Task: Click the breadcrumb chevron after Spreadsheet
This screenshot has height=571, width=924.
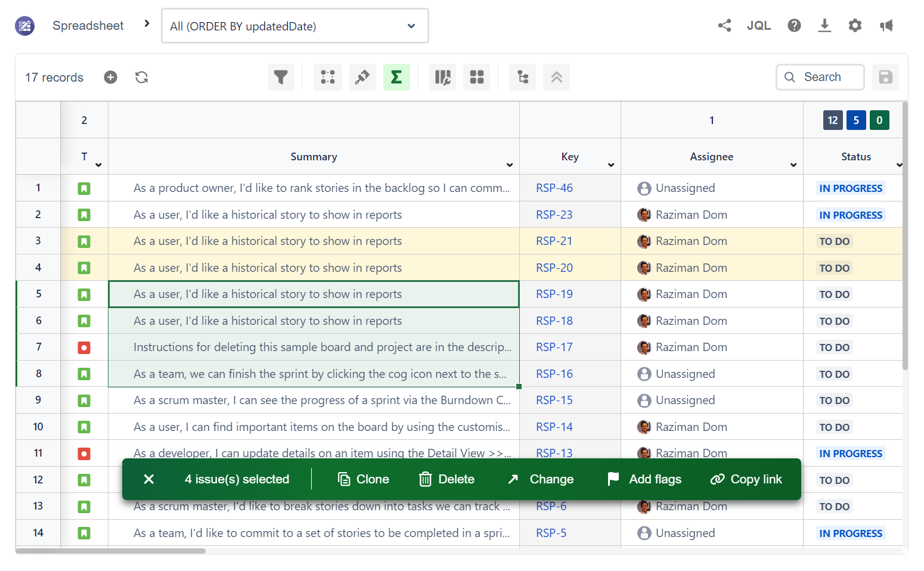Action: pyautogui.click(x=147, y=24)
